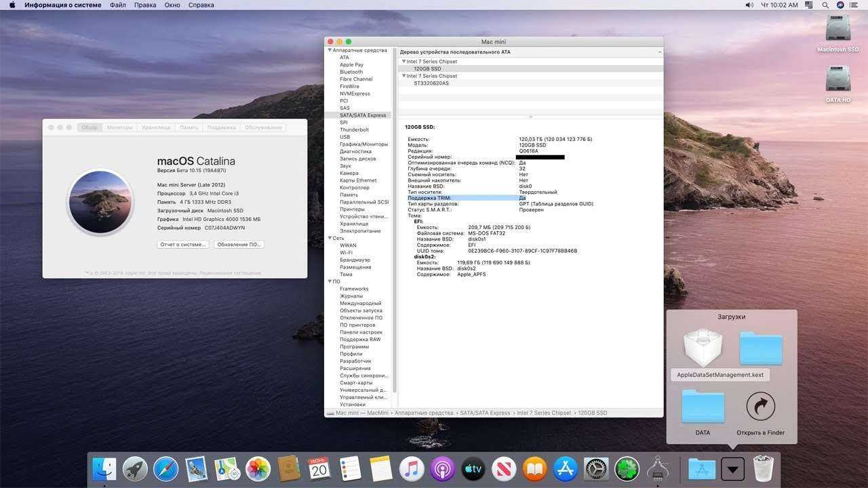Collapse the second Intel 7 Series Chipset node
This screenshot has width=868, height=488.
(x=403, y=76)
